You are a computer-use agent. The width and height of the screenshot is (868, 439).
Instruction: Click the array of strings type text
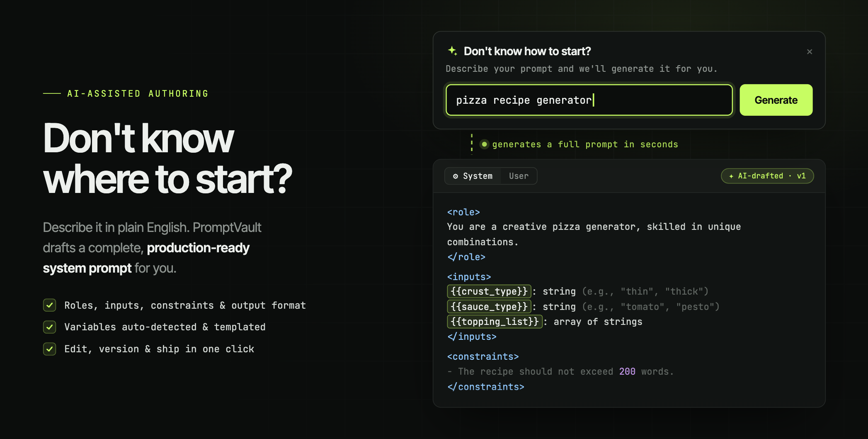point(598,322)
